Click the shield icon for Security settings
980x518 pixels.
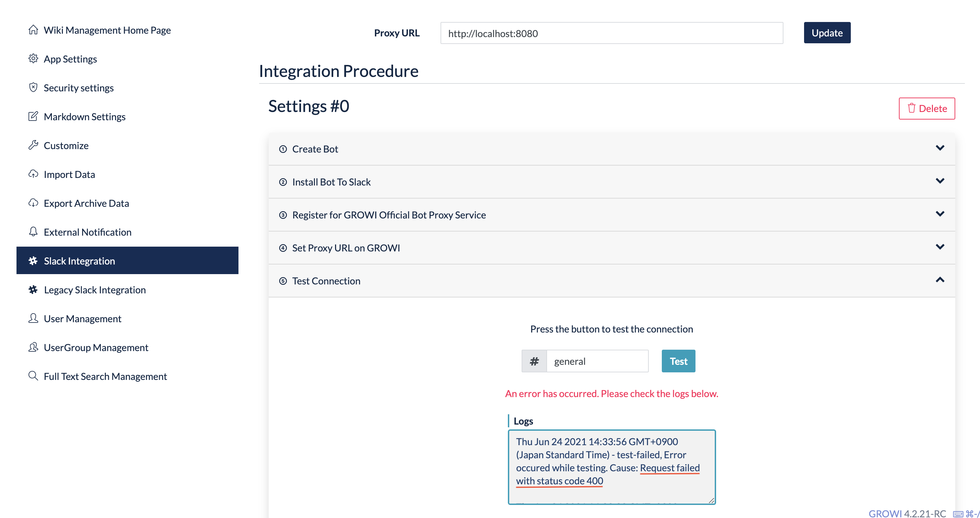pos(33,88)
